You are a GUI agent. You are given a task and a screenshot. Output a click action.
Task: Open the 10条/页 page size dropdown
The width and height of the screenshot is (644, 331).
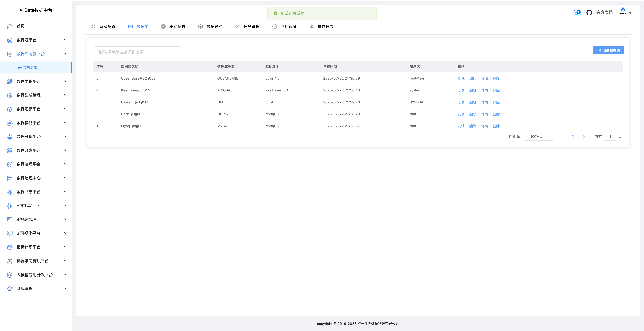tap(538, 136)
